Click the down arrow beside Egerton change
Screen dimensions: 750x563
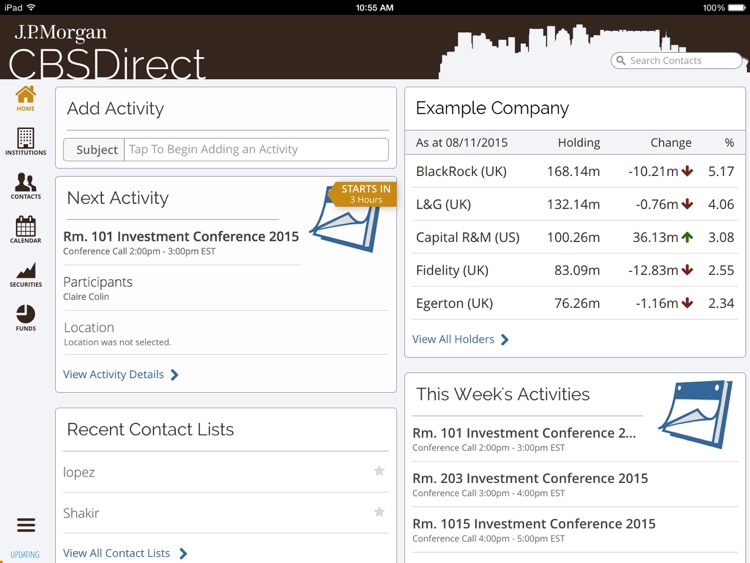click(687, 303)
